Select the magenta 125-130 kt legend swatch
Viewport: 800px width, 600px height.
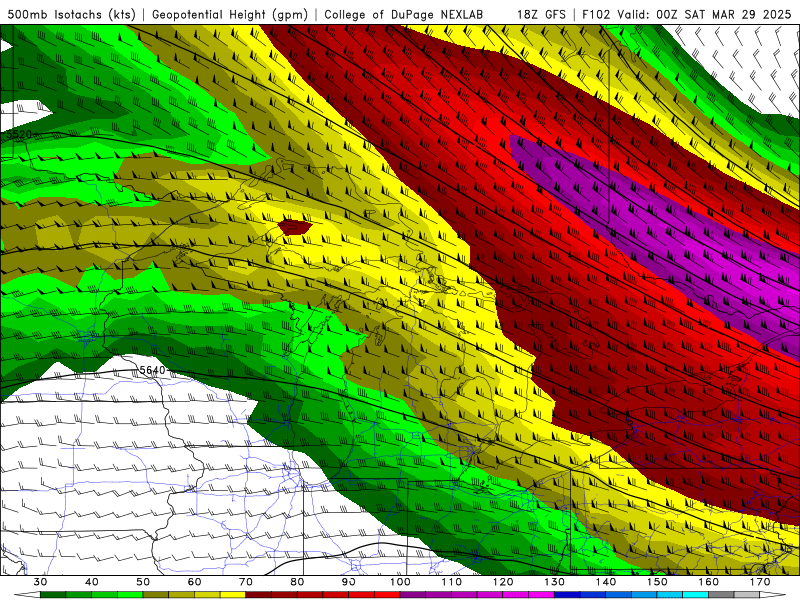tap(542, 595)
